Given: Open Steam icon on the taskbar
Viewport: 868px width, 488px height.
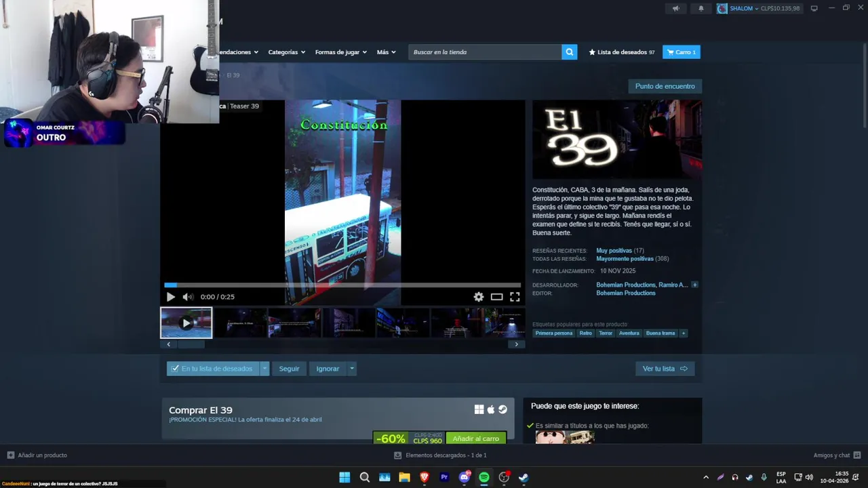Looking at the screenshot, I should tap(524, 477).
